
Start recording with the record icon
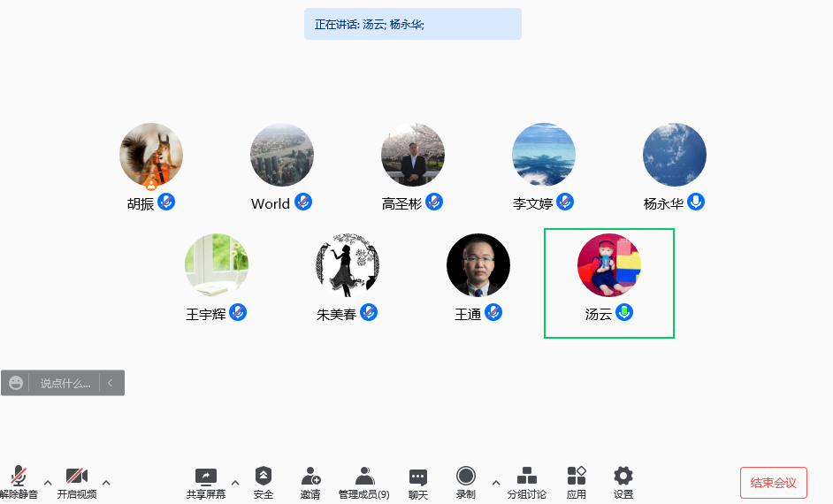pyautogui.click(x=466, y=476)
